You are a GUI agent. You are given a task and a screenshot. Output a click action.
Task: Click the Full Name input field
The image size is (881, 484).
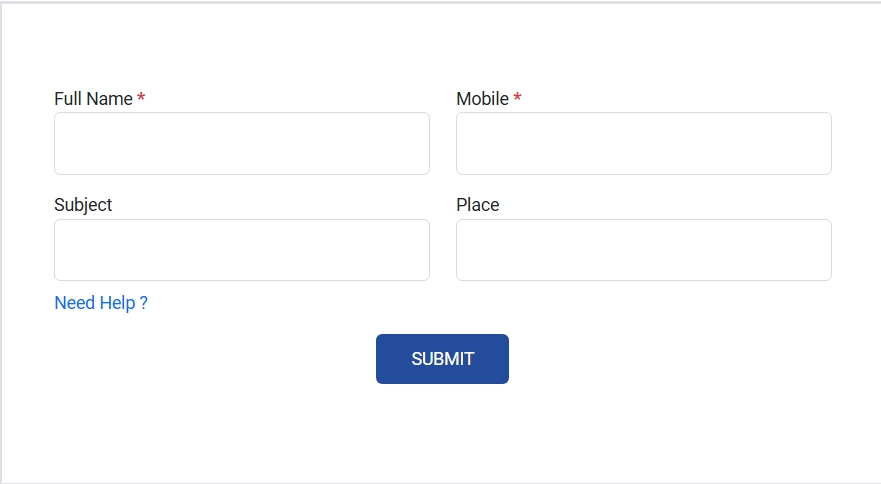tap(241, 143)
